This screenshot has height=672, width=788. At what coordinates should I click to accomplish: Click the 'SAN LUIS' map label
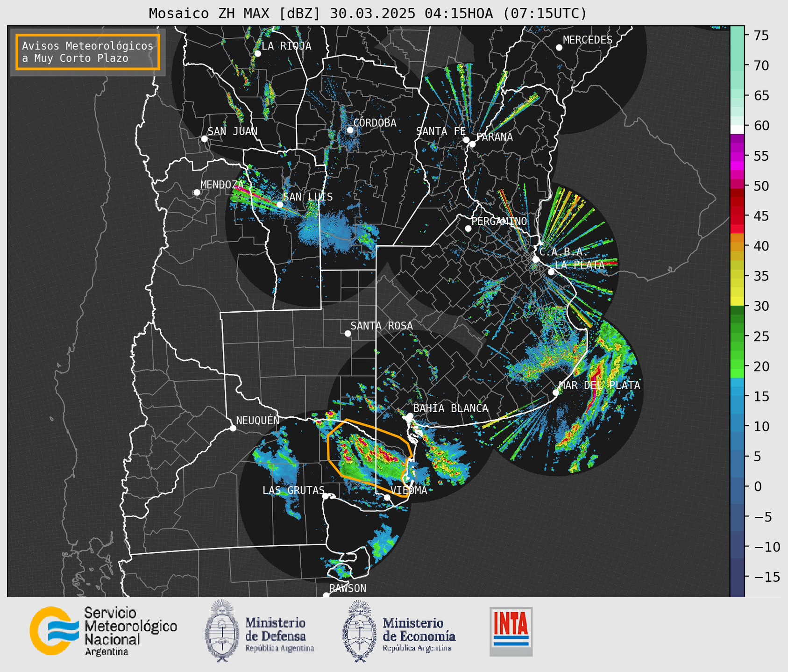click(x=308, y=197)
